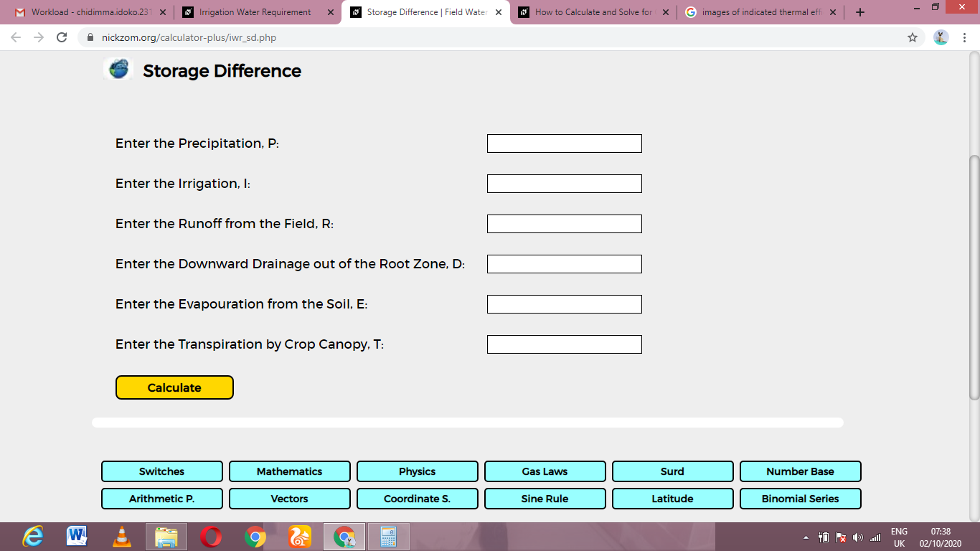Bookmark this page with the star icon
Image resolution: width=980 pixels, height=551 pixels.
pos(913,37)
